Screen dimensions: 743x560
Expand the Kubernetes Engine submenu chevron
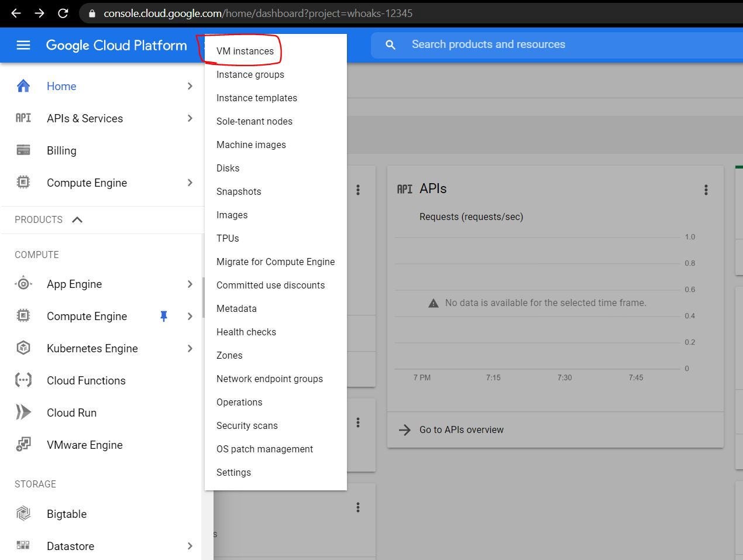pyautogui.click(x=190, y=348)
